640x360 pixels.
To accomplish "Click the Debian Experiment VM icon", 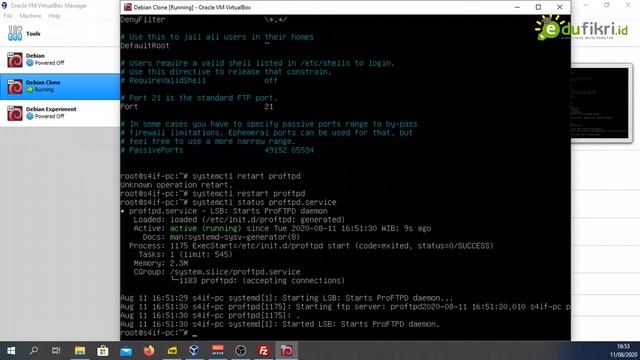I will [15, 113].
